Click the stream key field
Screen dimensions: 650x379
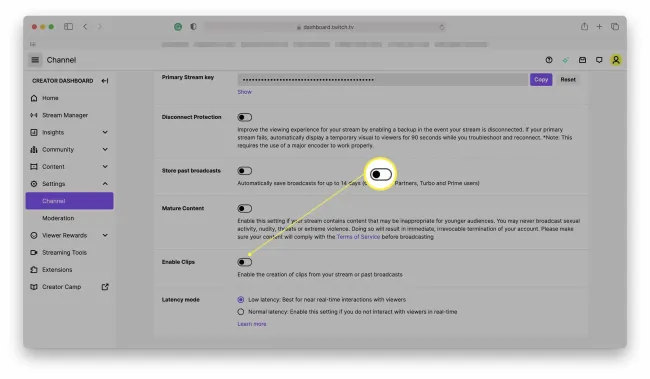[383, 80]
